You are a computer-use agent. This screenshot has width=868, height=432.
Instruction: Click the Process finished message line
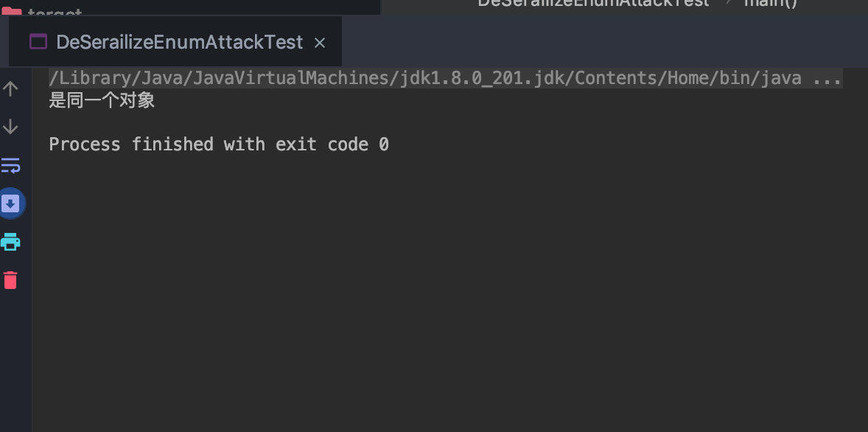pos(219,144)
